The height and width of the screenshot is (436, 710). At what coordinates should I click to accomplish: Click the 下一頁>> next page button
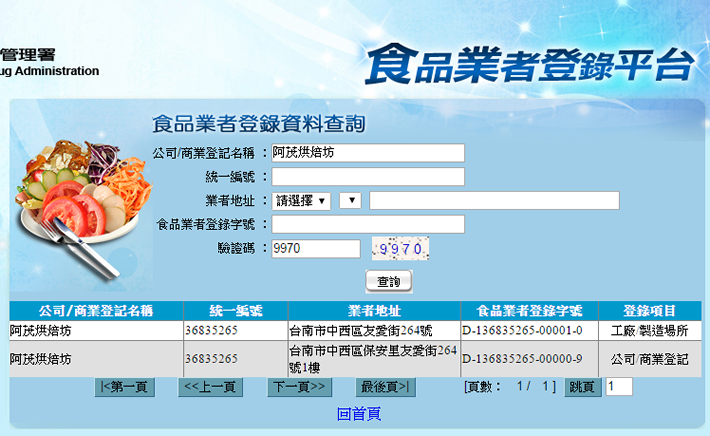(x=299, y=387)
